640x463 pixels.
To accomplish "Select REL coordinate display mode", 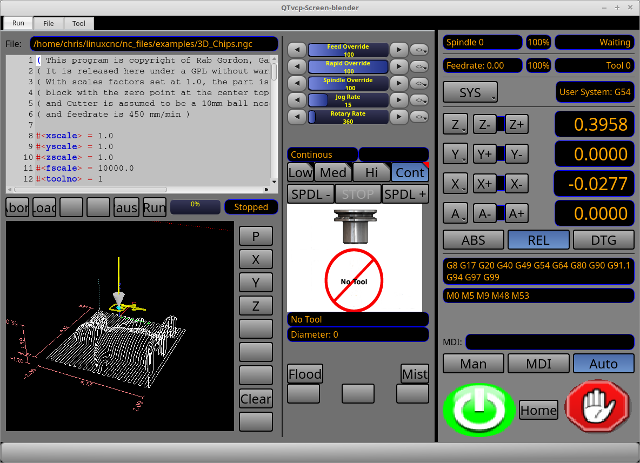I will point(540,240).
